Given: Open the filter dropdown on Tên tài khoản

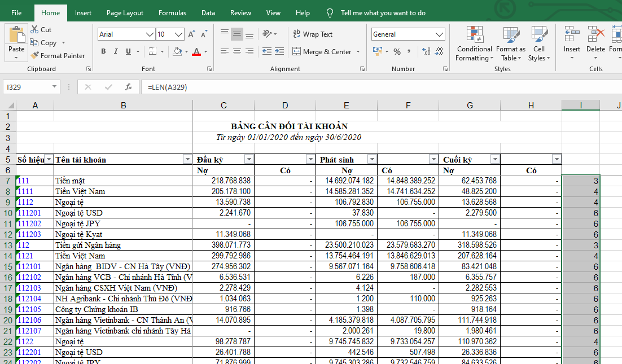Looking at the screenshot, I should coord(186,160).
